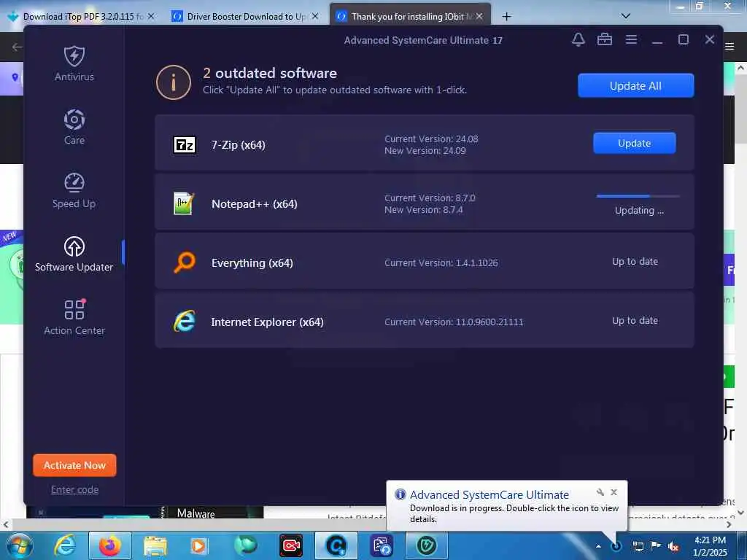Click the 7-Zip application icon
747x560 pixels.
[185, 145]
